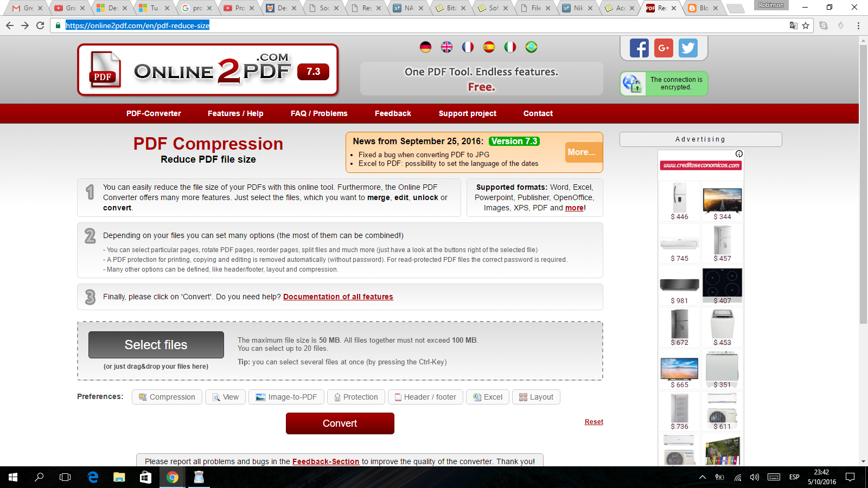Viewport: 868px width, 488px height.
Task: Choose the Spanish flag language icon
Action: tap(489, 47)
